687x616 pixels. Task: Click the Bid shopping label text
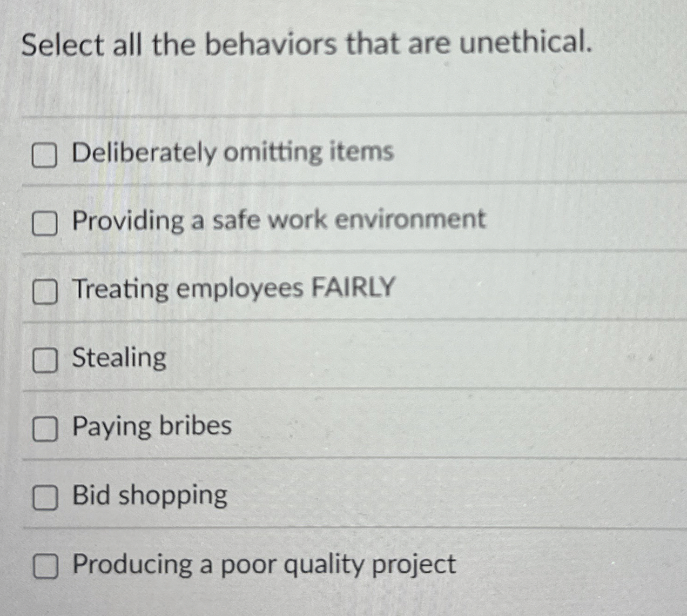click(149, 495)
